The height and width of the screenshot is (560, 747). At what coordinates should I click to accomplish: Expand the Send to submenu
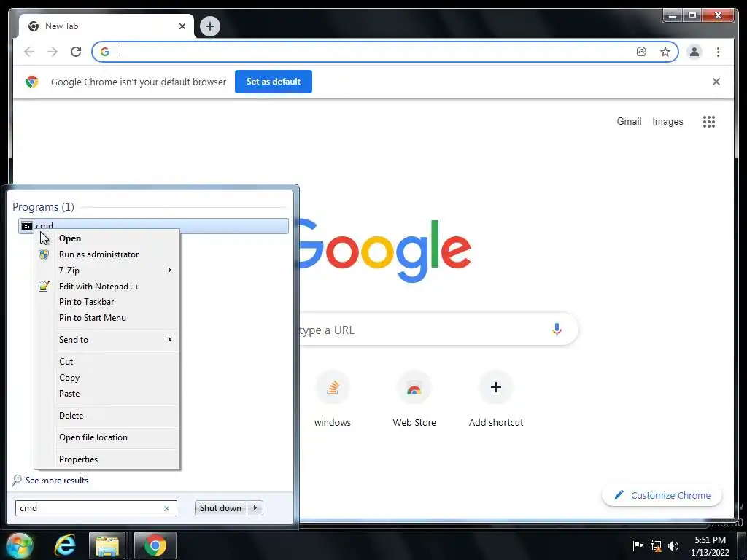[107, 340]
